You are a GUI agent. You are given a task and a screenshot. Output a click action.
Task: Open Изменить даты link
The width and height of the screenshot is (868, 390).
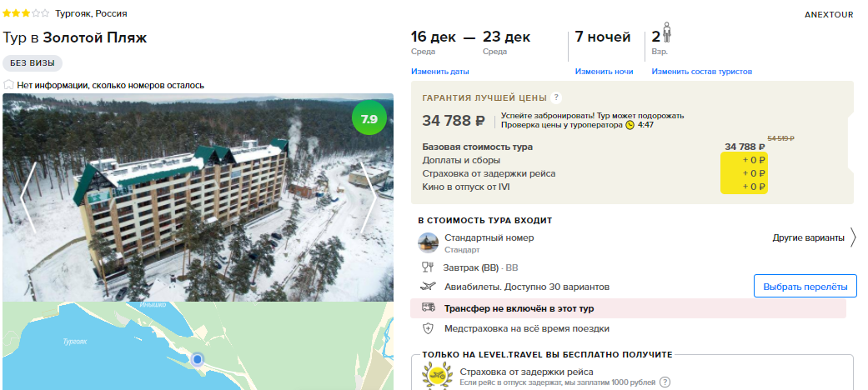tap(440, 72)
